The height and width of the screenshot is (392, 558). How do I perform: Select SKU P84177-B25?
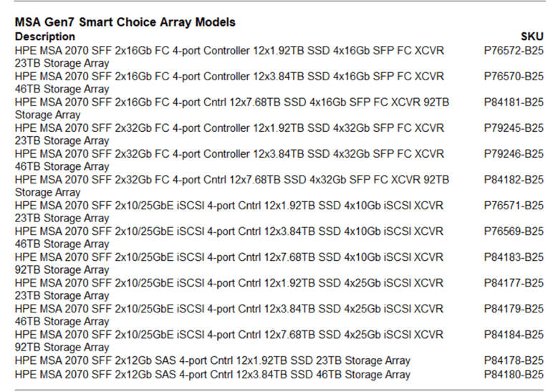point(514,283)
